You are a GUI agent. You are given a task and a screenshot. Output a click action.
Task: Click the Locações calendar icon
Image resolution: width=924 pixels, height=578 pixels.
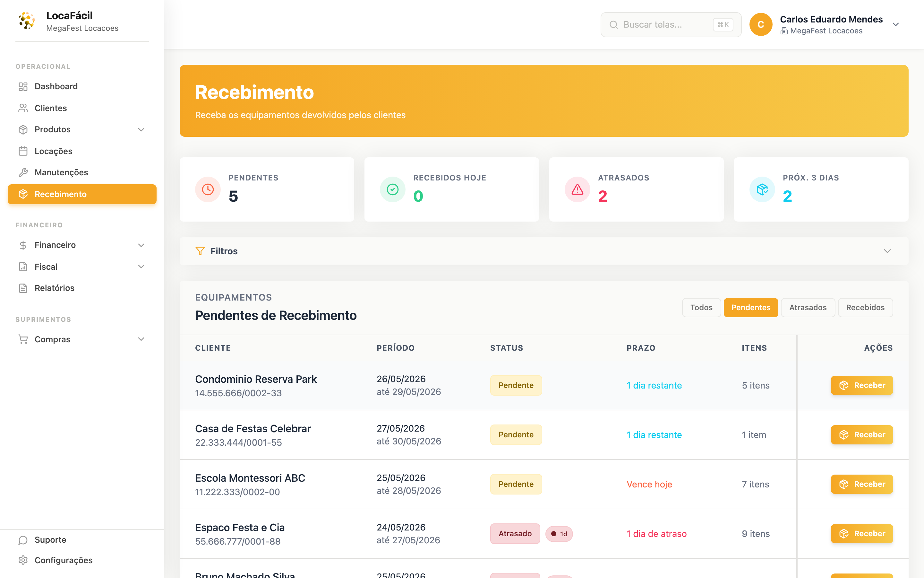[23, 151]
